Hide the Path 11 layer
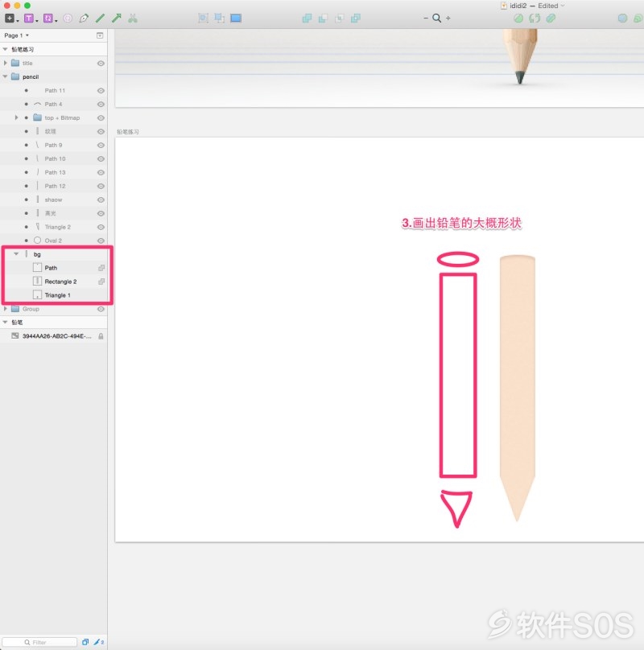 101,91
